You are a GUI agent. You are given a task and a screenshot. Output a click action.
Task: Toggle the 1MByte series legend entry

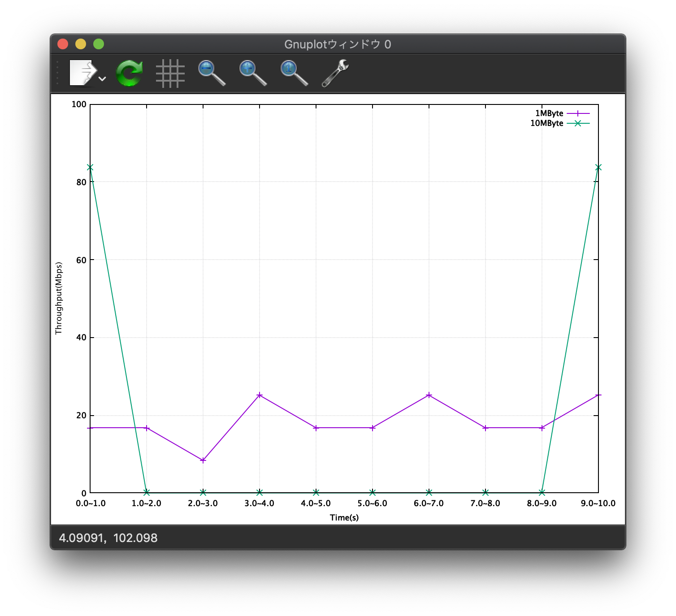(x=549, y=113)
